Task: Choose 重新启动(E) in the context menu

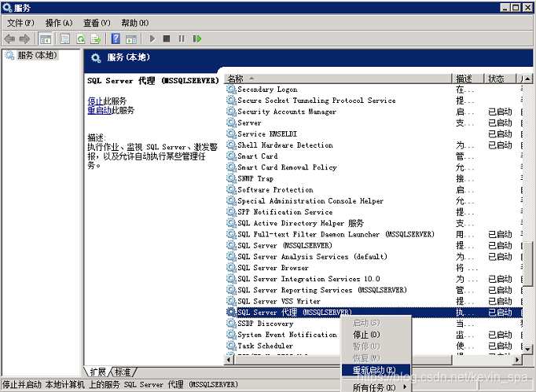Action: click(x=376, y=370)
